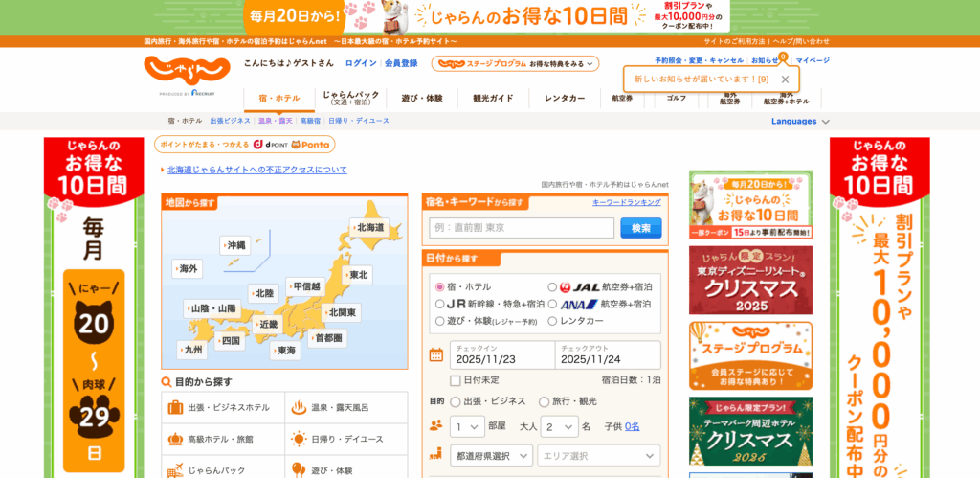Open the レンタカー tab
This screenshot has width=980, height=478.
(565, 99)
